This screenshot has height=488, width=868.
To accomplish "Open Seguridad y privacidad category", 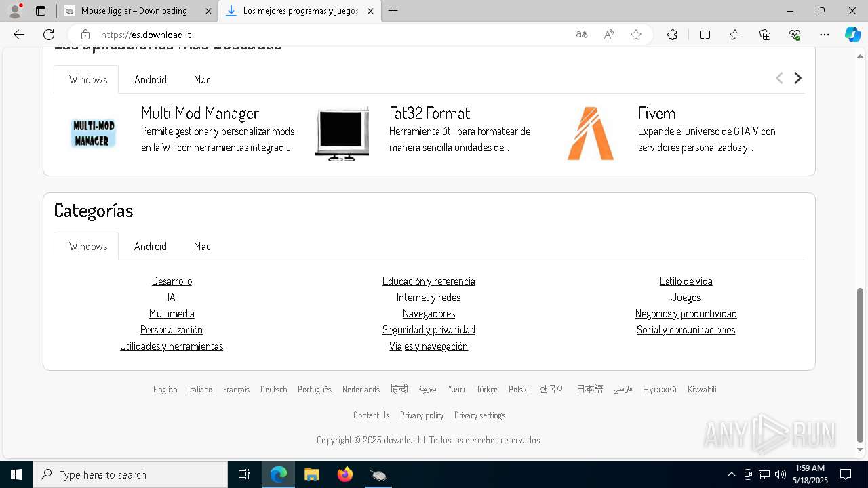I will tap(429, 329).
